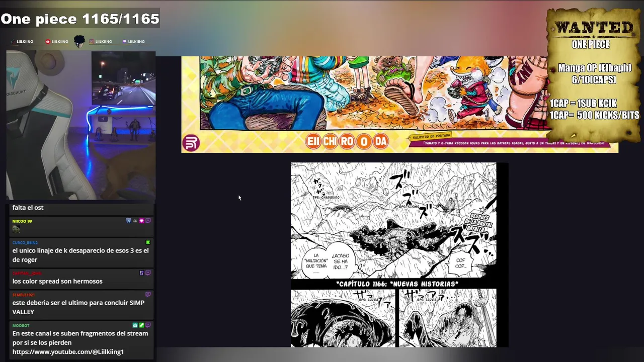Click the green Kick badge on CURCO_BEIN2's message
This screenshot has height=362, width=644.
[x=148, y=242]
